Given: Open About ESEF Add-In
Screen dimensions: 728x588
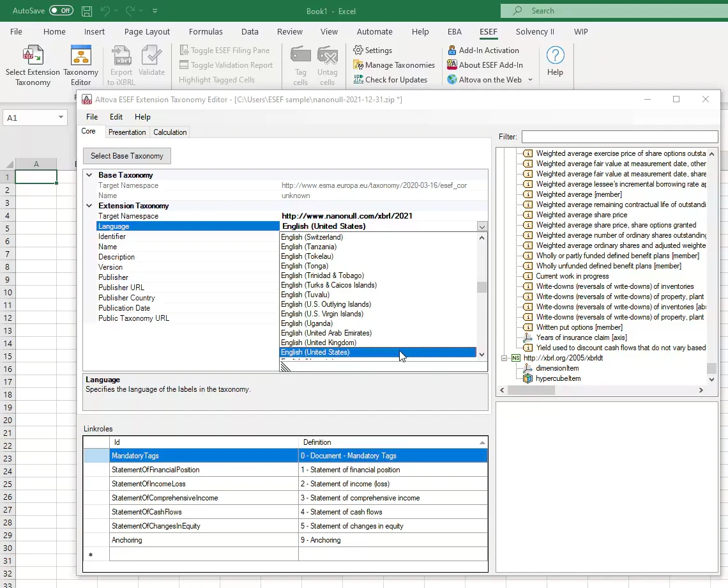Looking at the screenshot, I should 485,65.
